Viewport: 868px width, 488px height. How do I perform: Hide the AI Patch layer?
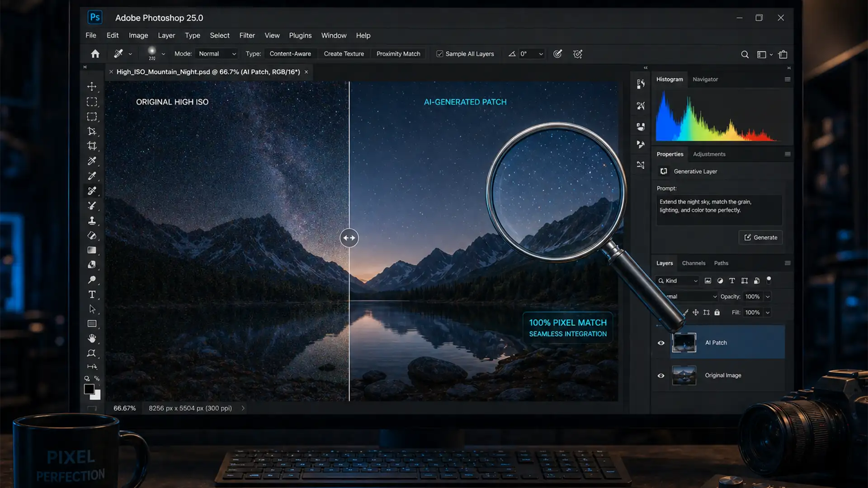pos(660,343)
